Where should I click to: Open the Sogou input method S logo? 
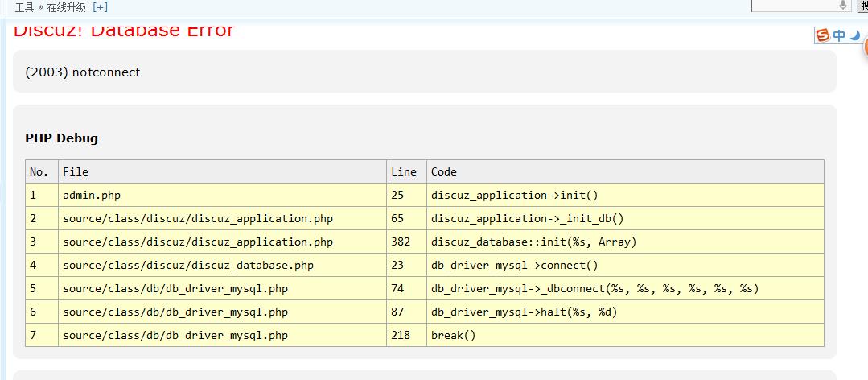point(823,35)
